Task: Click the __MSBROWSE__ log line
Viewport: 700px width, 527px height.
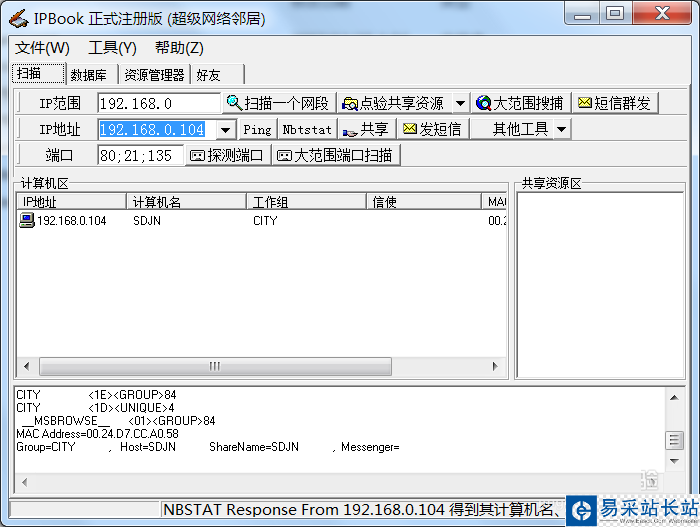Action: [x=118, y=421]
